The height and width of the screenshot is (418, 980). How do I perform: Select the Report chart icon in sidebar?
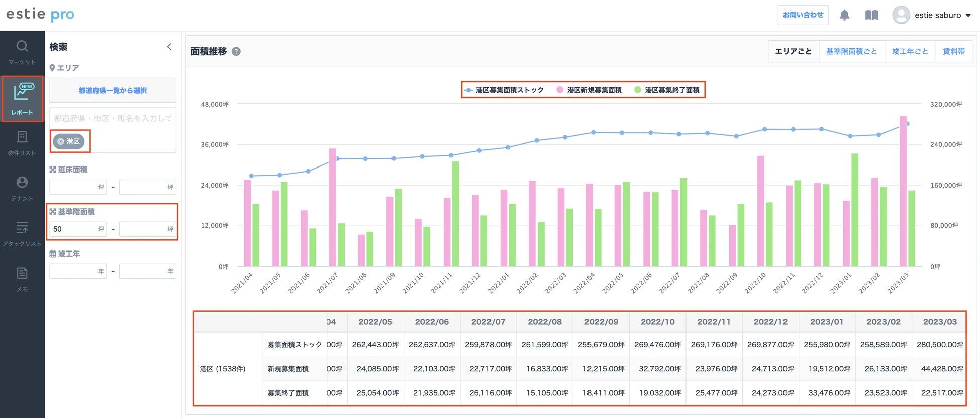[x=23, y=93]
